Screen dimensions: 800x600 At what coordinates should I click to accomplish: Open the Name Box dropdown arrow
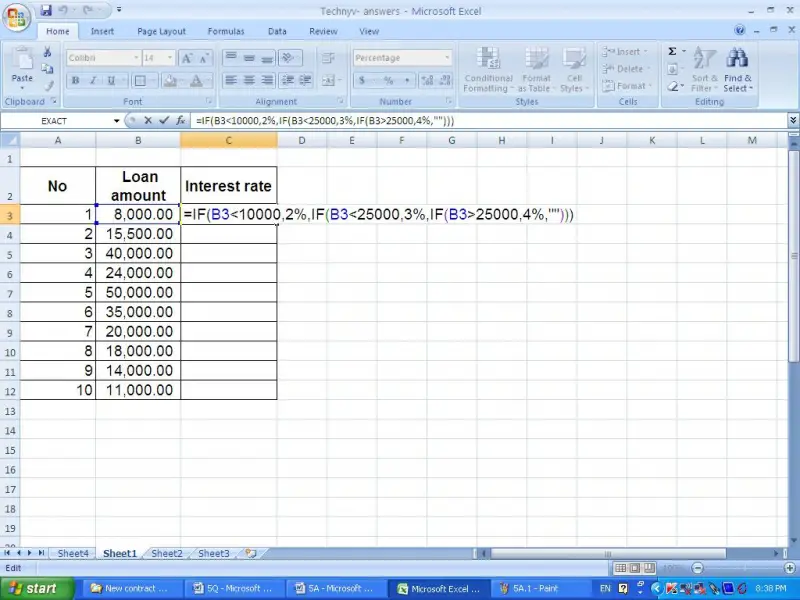tap(116, 121)
